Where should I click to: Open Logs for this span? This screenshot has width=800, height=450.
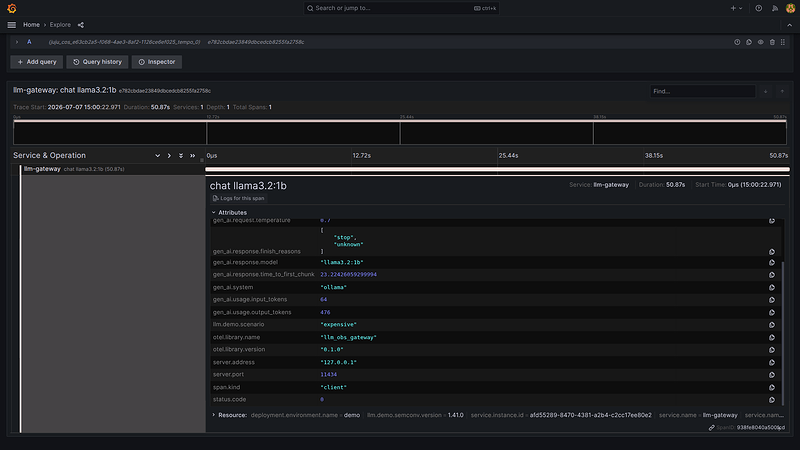(238, 198)
